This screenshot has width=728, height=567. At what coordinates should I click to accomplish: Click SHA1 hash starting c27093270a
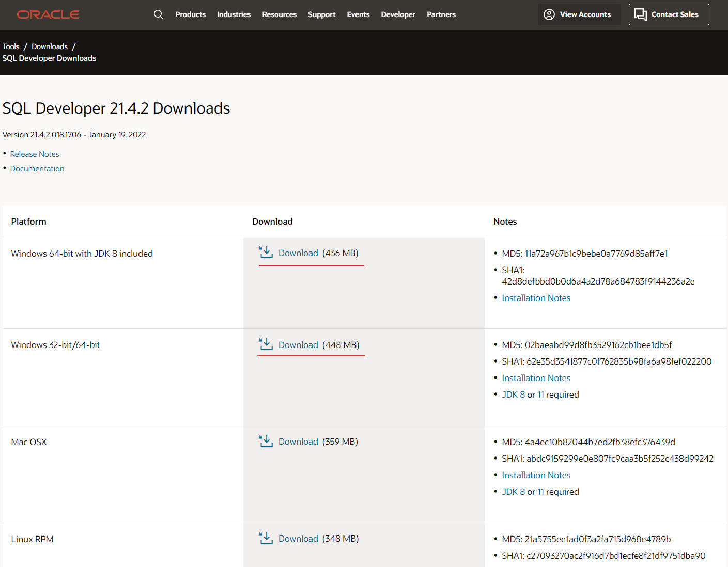pos(603,556)
